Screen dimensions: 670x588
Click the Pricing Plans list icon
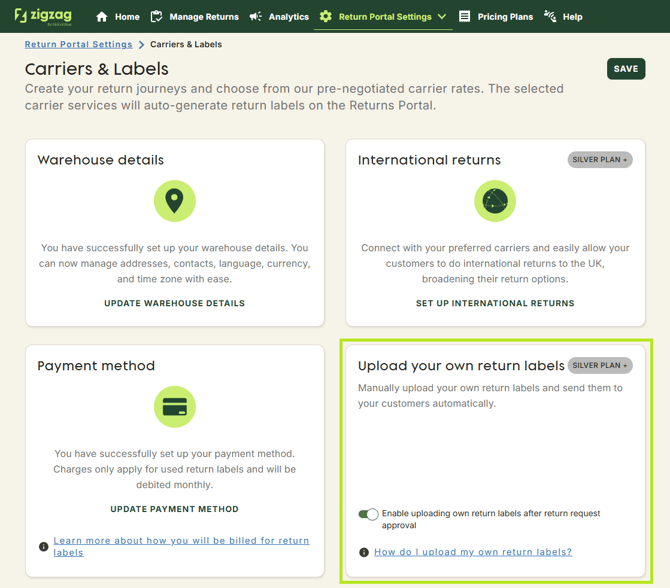pyautogui.click(x=464, y=17)
